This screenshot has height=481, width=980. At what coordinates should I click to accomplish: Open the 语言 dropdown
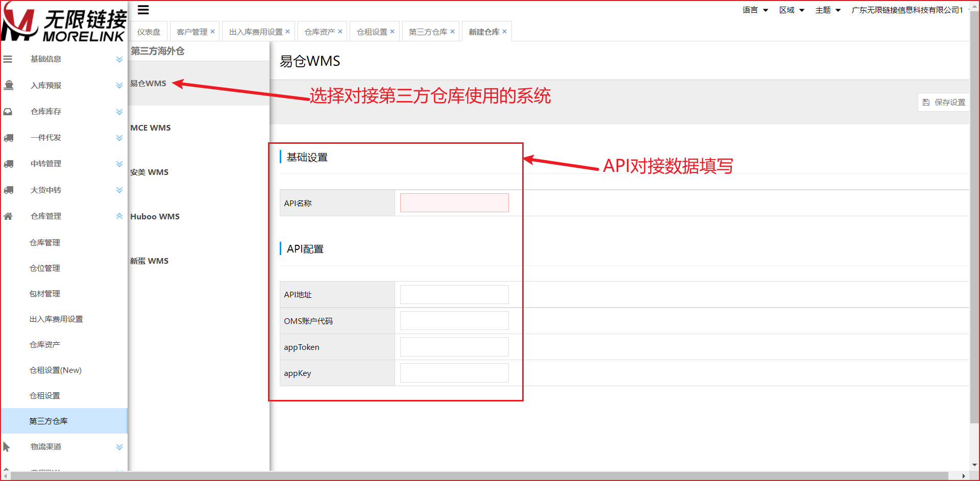(x=755, y=10)
